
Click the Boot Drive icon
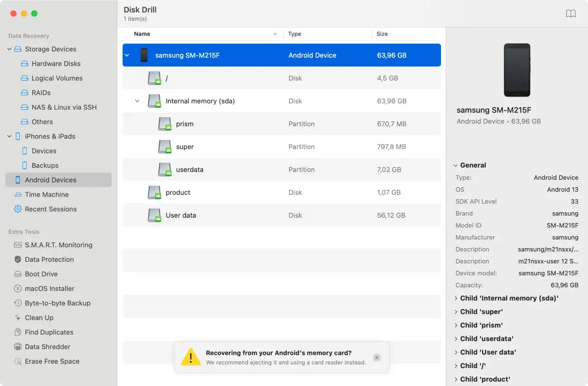click(x=18, y=274)
